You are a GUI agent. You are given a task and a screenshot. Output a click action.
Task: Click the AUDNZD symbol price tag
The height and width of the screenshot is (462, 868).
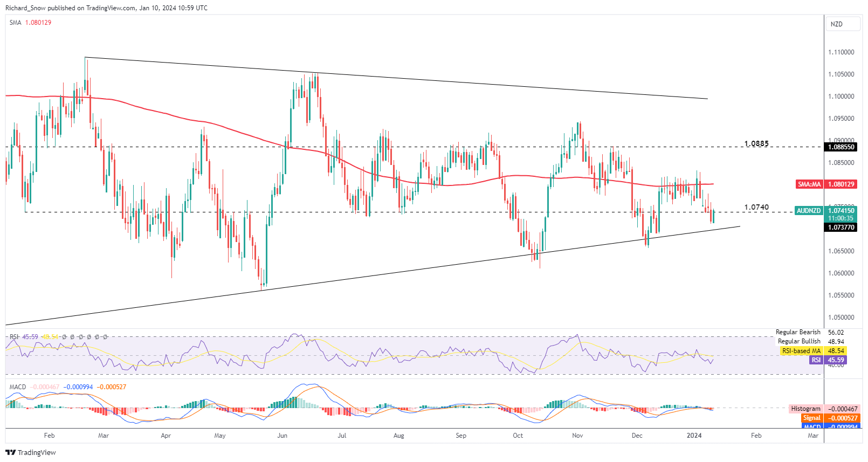click(x=809, y=211)
